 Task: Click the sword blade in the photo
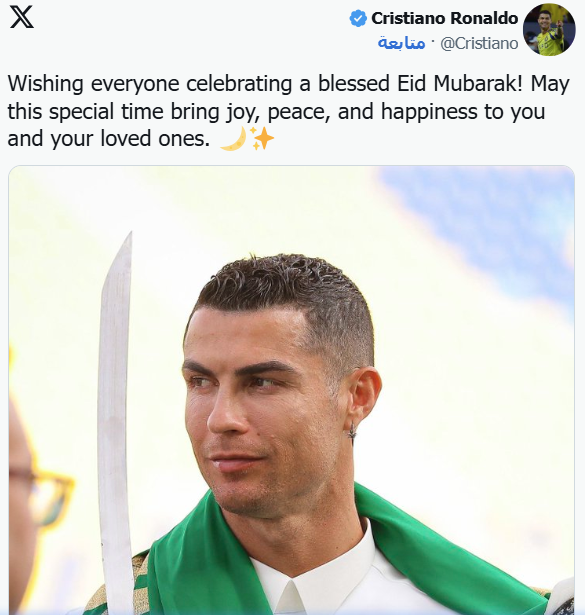115,422
